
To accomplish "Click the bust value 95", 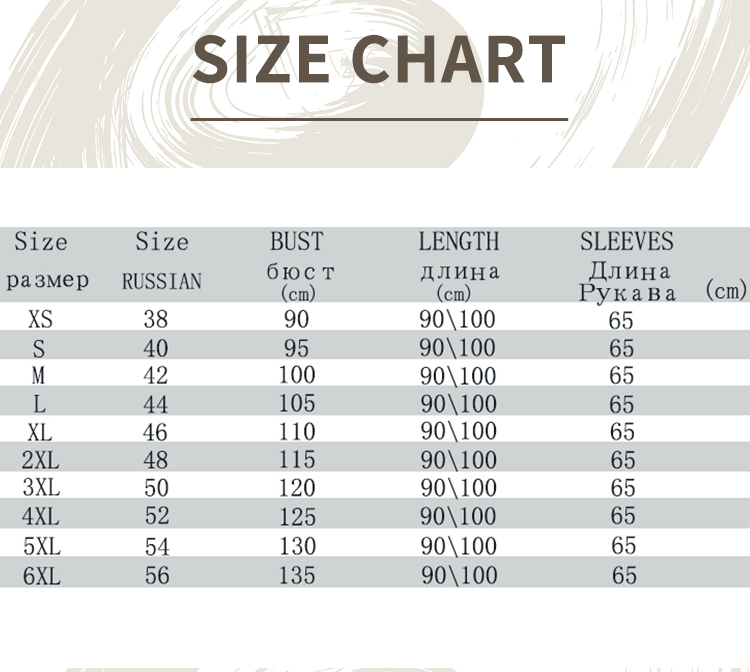I will 296,348.
